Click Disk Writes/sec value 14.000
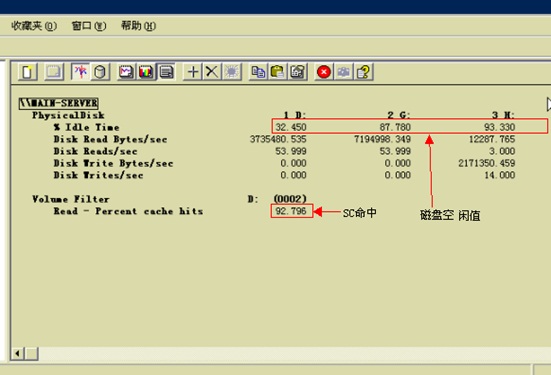The height and width of the screenshot is (375, 551). (x=500, y=175)
